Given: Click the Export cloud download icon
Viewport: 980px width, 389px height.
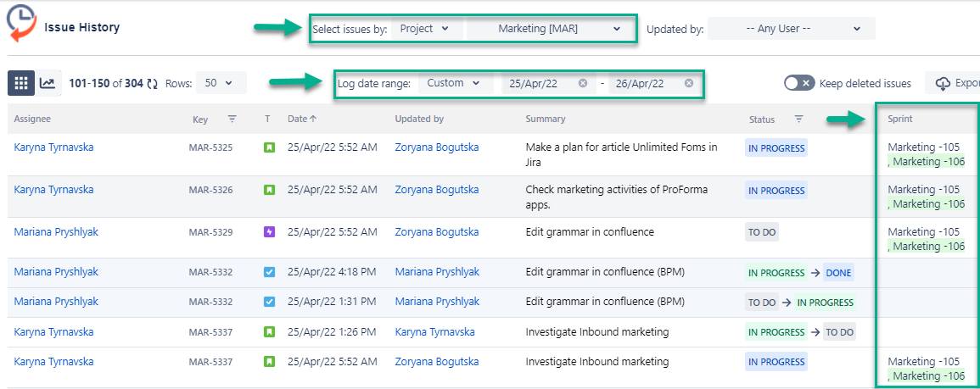Looking at the screenshot, I should tap(943, 83).
